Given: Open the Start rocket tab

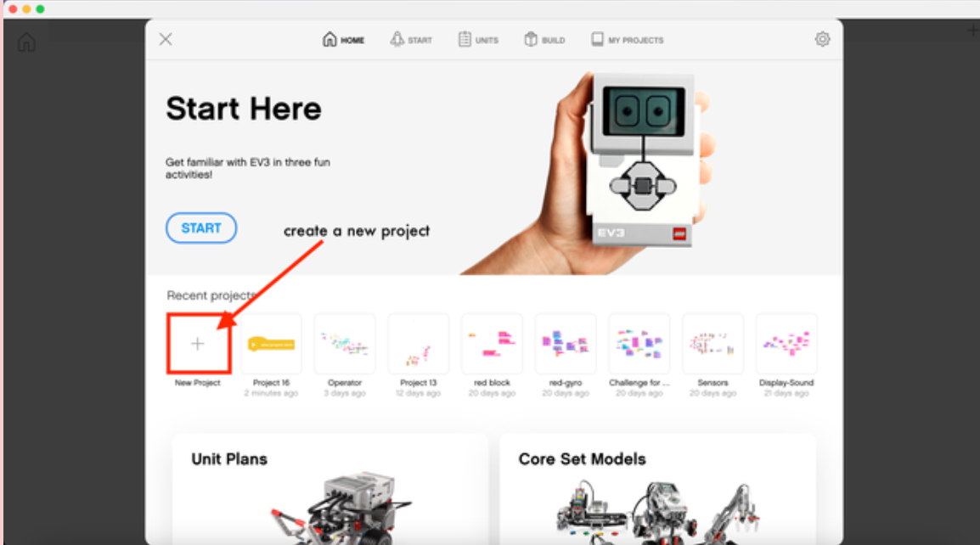Looking at the screenshot, I should coord(411,39).
